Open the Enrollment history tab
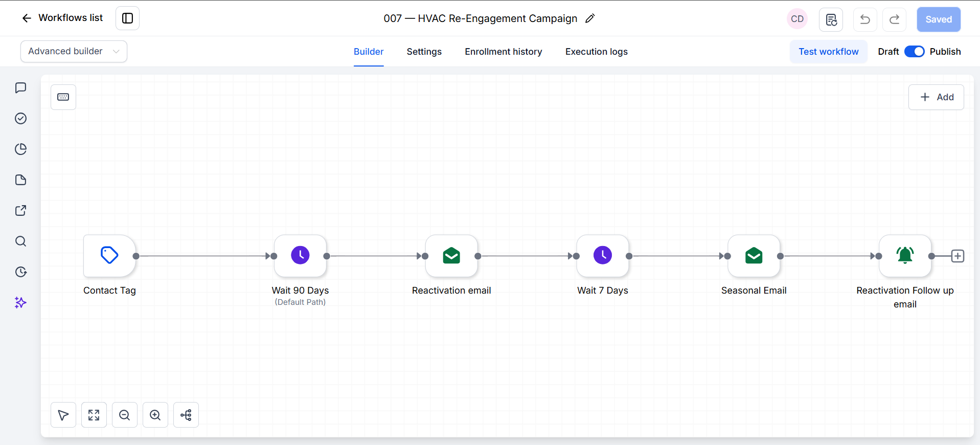 504,52
